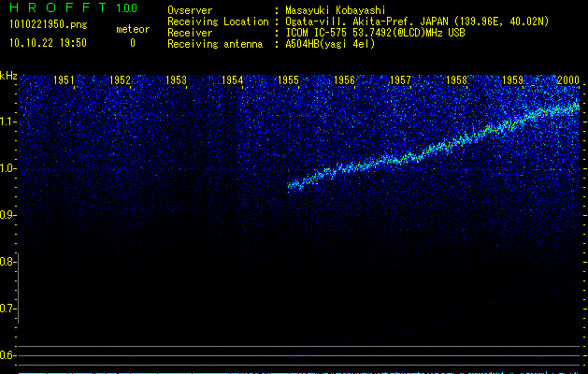Click the 0.6 kHz frequency label
The height and width of the screenshot is (374, 588).
point(7,355)
